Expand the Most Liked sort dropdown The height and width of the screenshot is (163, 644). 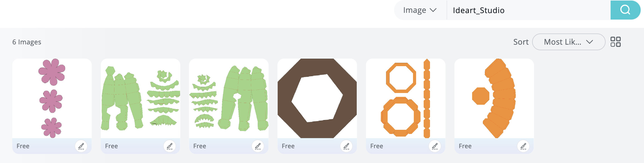tap(569, 42)
